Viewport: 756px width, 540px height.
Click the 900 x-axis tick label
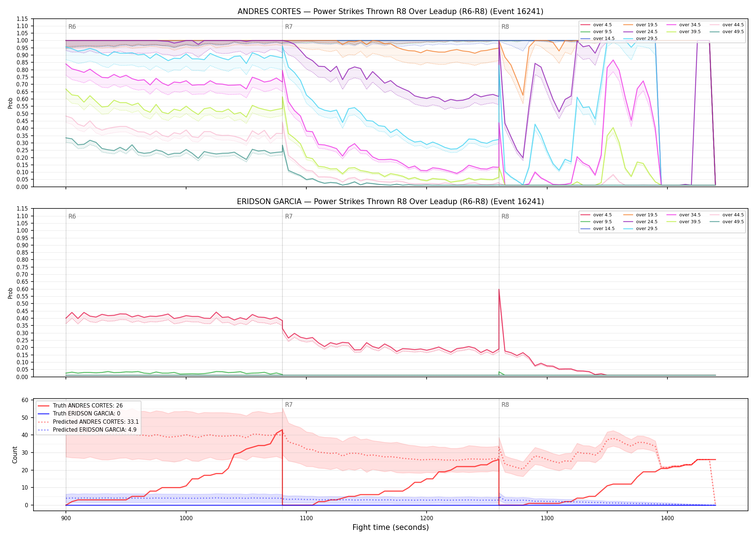66,518
